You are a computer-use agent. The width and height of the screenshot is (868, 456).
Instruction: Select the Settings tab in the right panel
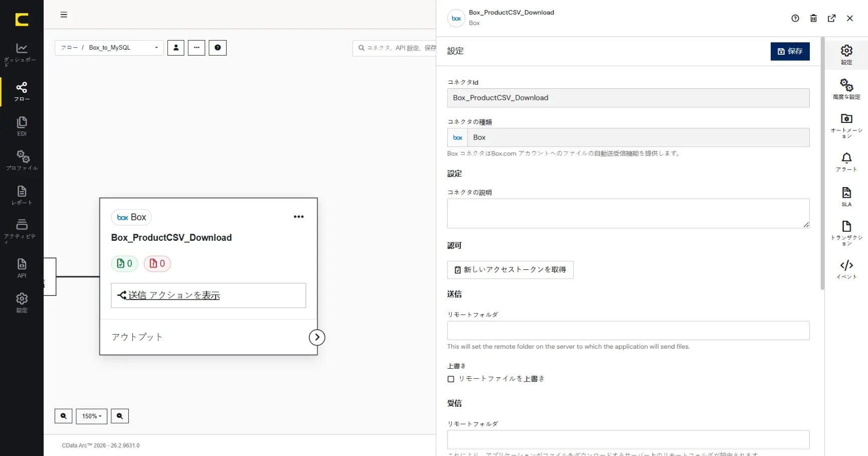click(846, 55)
